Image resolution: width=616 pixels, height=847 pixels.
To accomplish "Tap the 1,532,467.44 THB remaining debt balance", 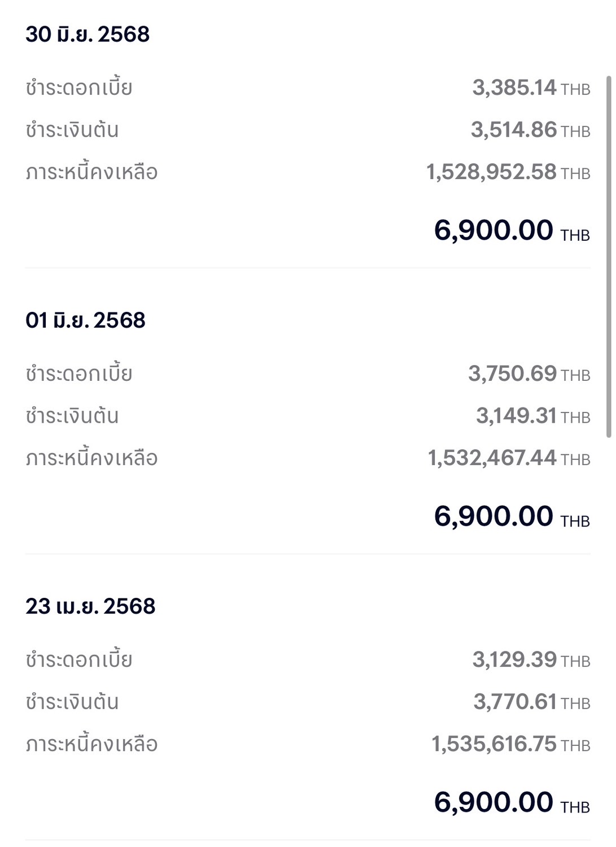I will coord(509,458).
